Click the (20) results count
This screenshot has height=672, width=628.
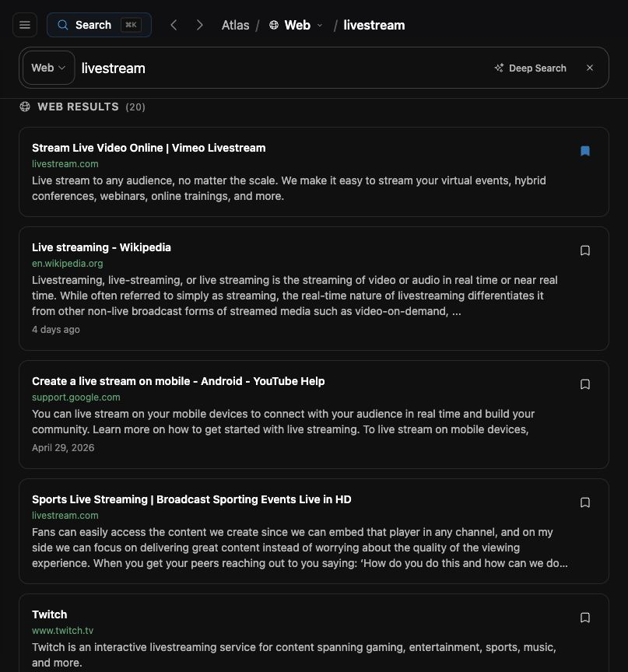point(135,107)
